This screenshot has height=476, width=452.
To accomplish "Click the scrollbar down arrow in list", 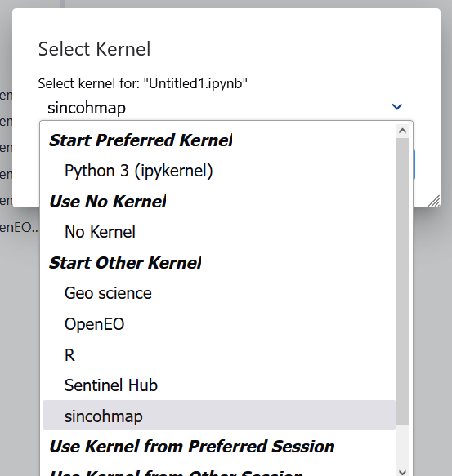I will coord(402,472).
